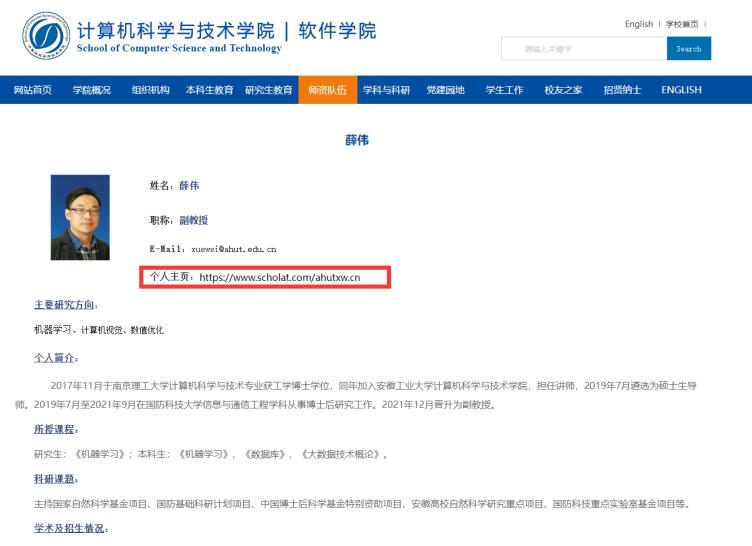752x546 pixels.
Task: Click the highlighted 师资队伍 tab
Action: pyautogui.click(x=327, y=90)
